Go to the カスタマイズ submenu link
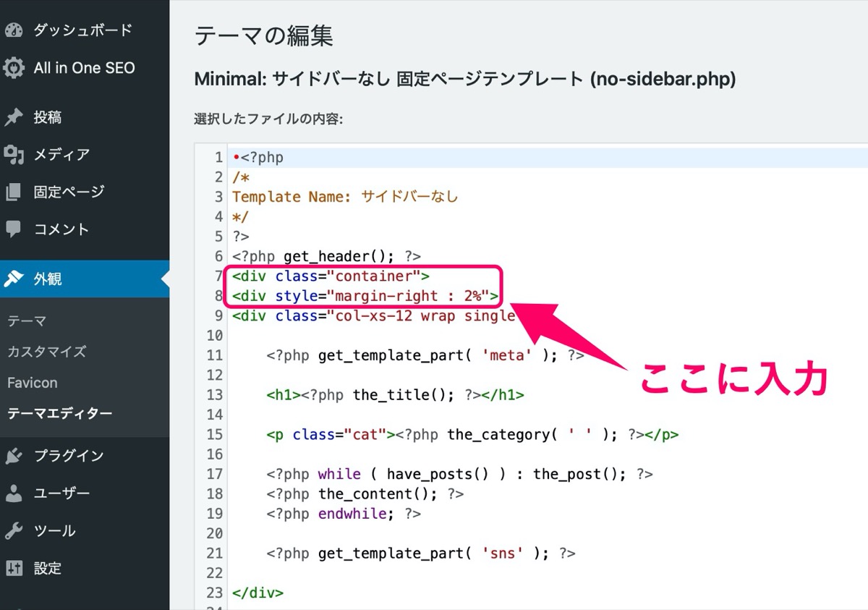The height and width of the screenshot is (610, 868). pyautogui.click(x=47, y=352)
